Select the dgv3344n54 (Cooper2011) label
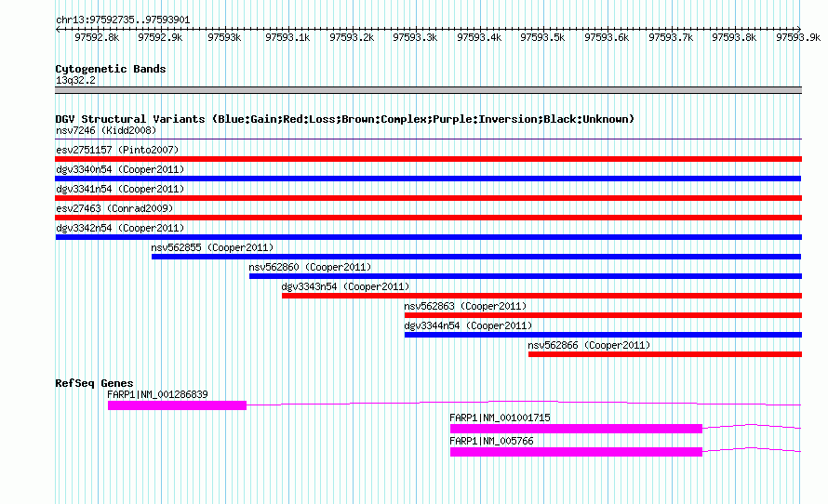The height and width of the screenshot is (504, 828). click(468, 325)
